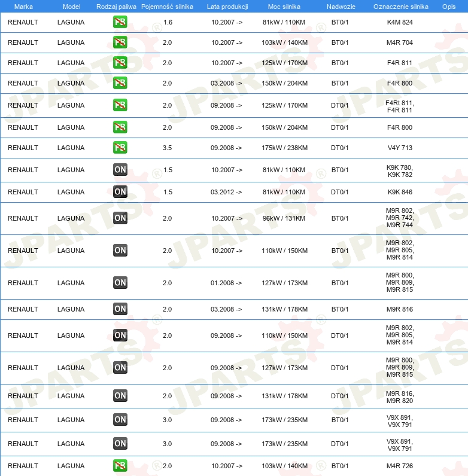Screen dimensions: 468x476
Task: Click capacity 3.0 in the DT0/1 V9X 891 row
Action: tap(167, 444)
